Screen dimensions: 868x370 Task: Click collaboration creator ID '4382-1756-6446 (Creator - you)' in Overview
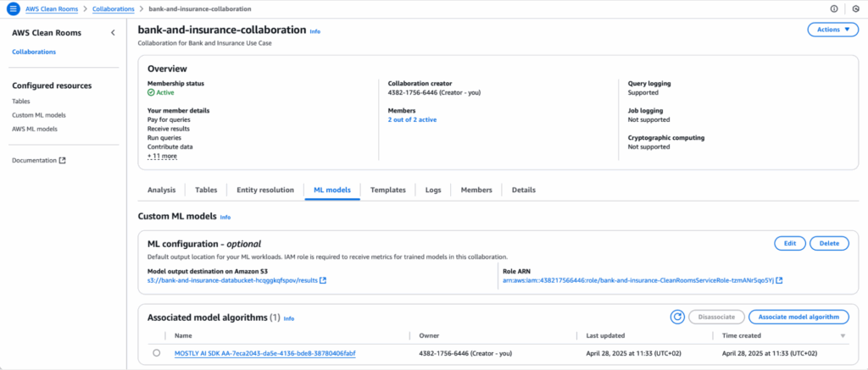[x=434, y=93]
